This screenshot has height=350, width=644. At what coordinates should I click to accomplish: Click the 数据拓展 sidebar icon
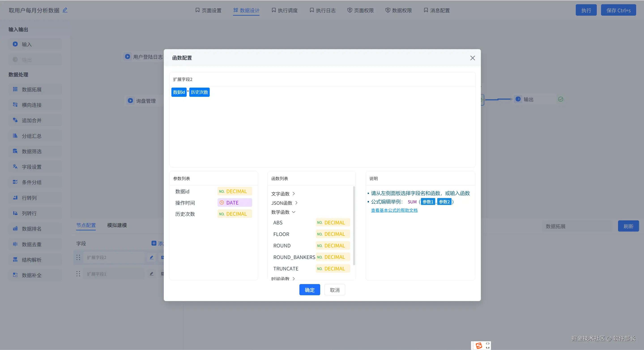pos(15,89)
